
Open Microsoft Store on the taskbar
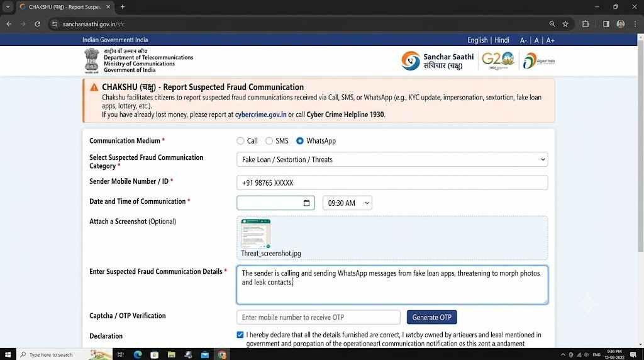[x=155, y=354]
